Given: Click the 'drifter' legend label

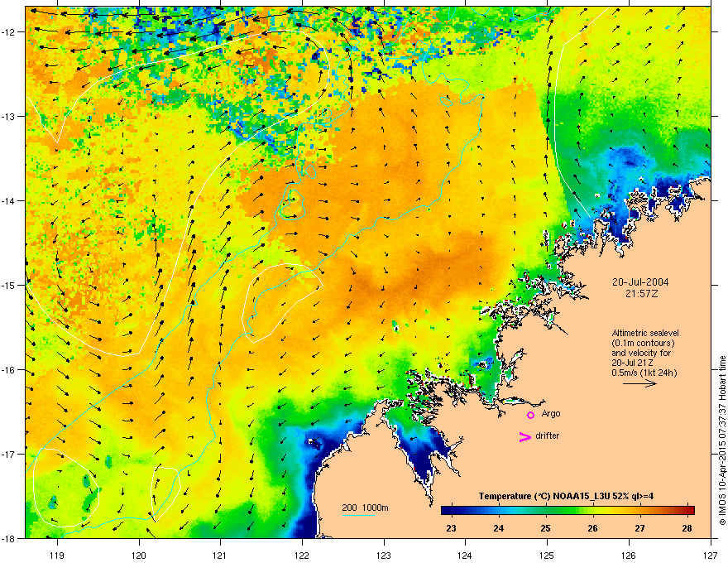Looking at the screenshot, I should coord(548,435).
